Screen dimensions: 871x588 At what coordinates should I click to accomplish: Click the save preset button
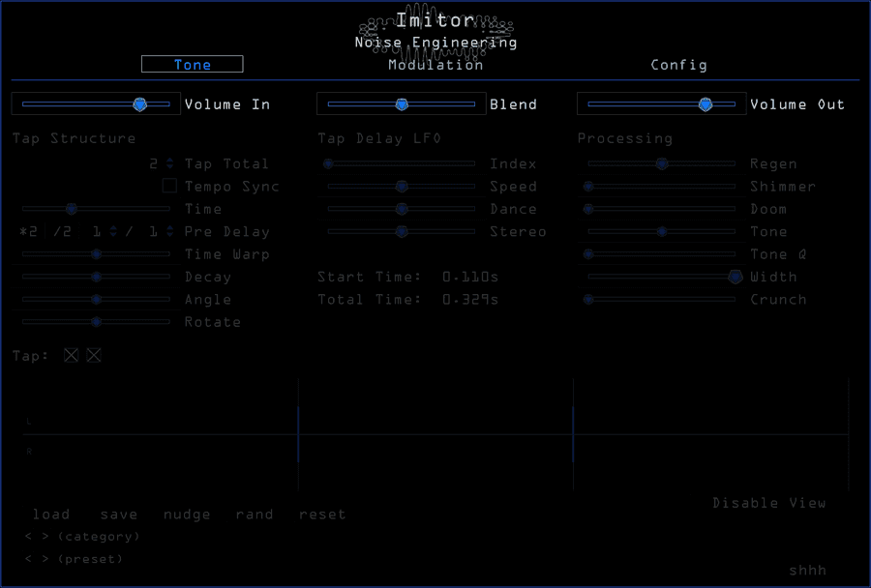(119, 514)
